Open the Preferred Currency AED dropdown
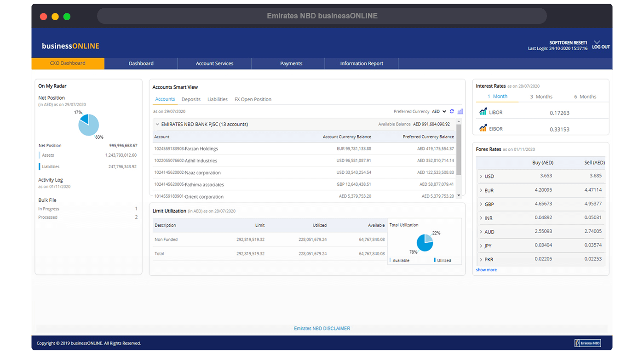Screen dimensions: 644x354 439,111
